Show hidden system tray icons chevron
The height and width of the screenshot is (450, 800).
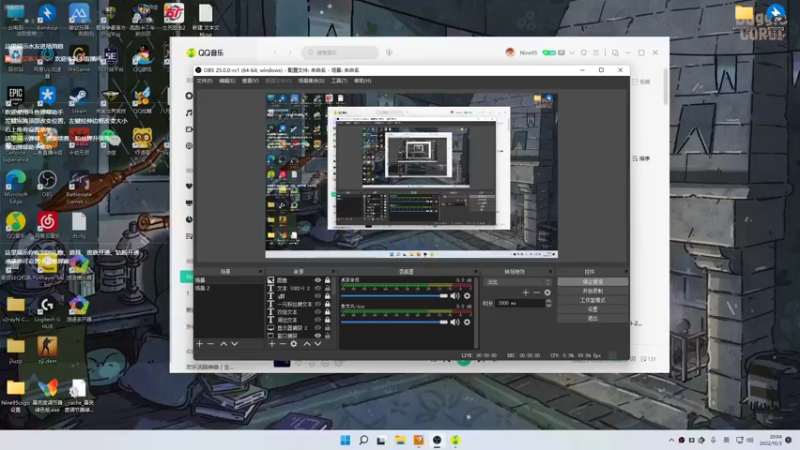[671, 440]
